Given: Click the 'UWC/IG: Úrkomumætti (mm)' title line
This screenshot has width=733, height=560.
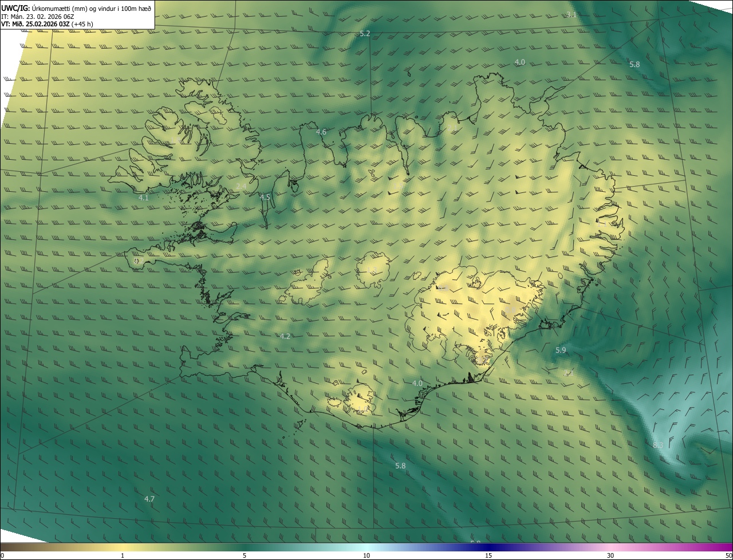Looking at the screenshot, I should [77, 8].
